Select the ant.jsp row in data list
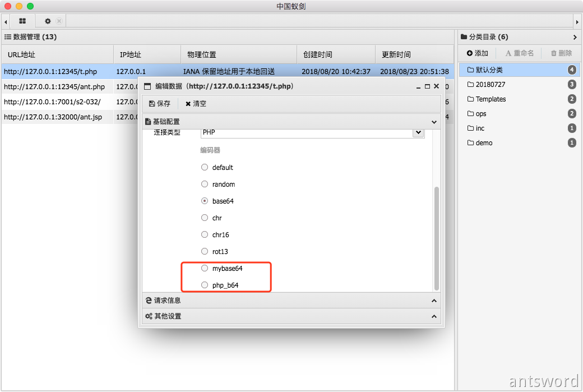Viewport: 583px width, 392px height. click(54, 117)
